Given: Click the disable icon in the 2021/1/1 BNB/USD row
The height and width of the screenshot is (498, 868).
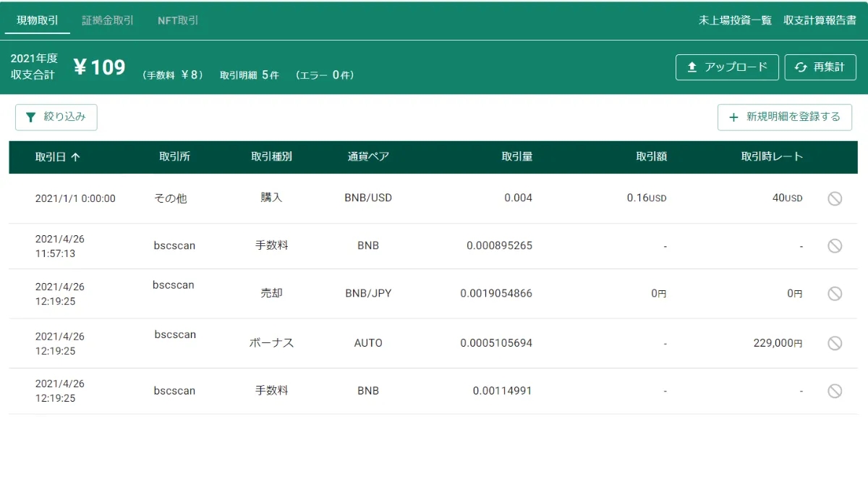Looking at the screenshot, I should tap(835, 198).
